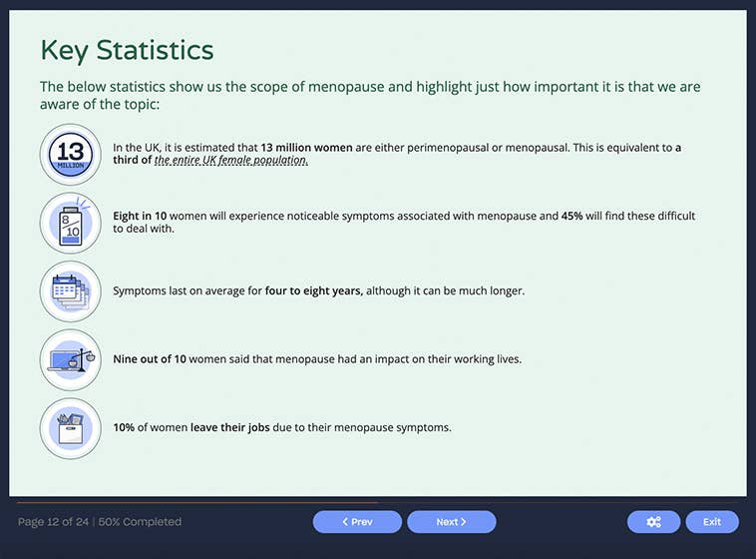Image resolution: width=756 pixels, height=559 pixels.
Task: Select the '13 million women' statistic text
Action: [306, 148]
